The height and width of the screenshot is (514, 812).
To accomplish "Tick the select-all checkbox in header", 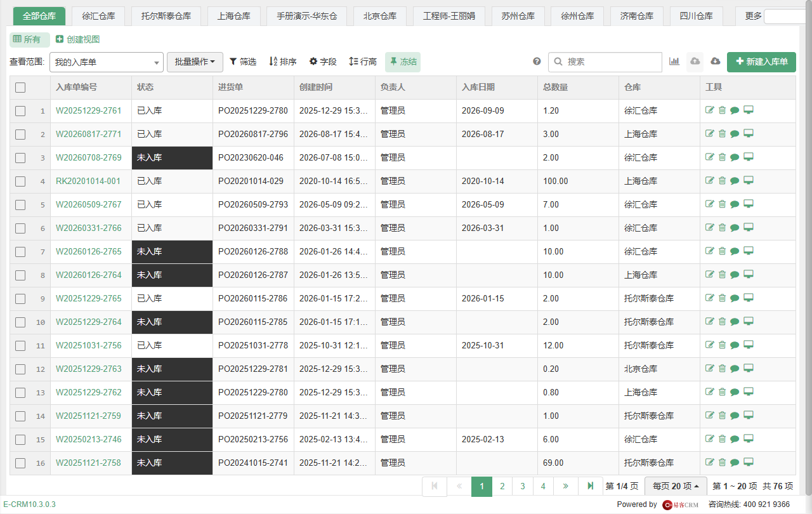I will (20, 88).
